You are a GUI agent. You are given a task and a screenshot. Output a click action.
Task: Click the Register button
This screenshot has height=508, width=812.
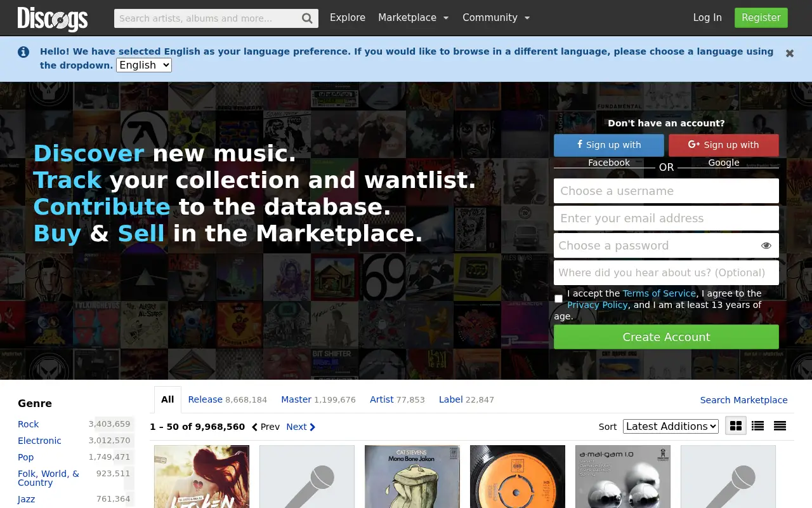click(x=761, y=18)
